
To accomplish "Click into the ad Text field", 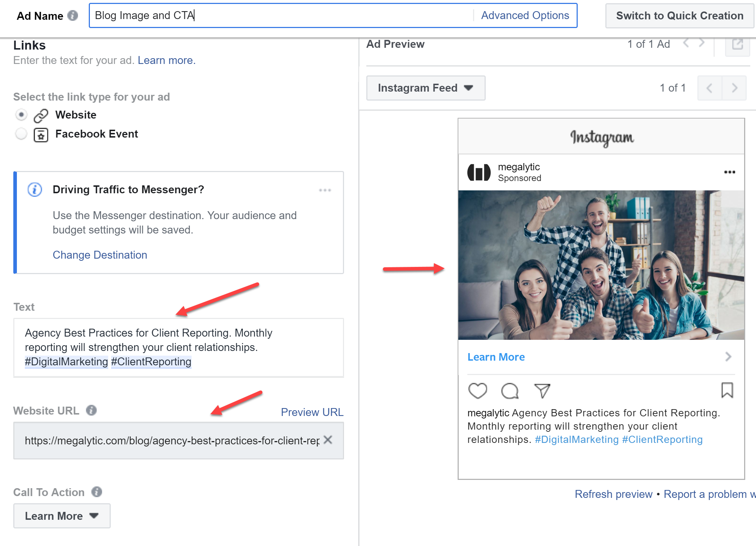I will tap(178, 347).
